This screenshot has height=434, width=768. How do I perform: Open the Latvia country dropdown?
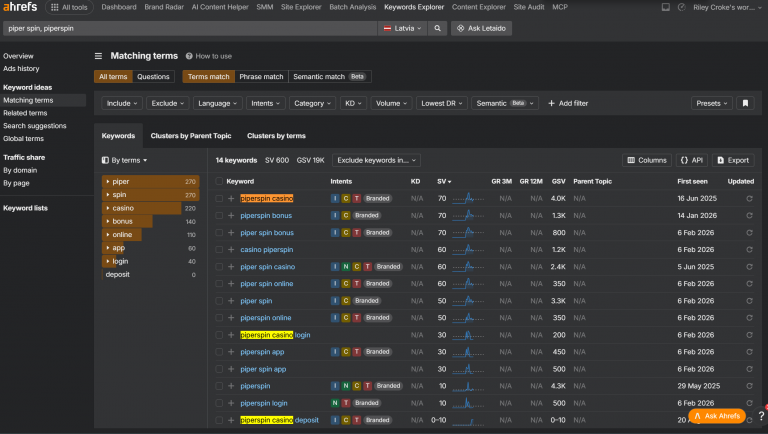click(402, 28)
